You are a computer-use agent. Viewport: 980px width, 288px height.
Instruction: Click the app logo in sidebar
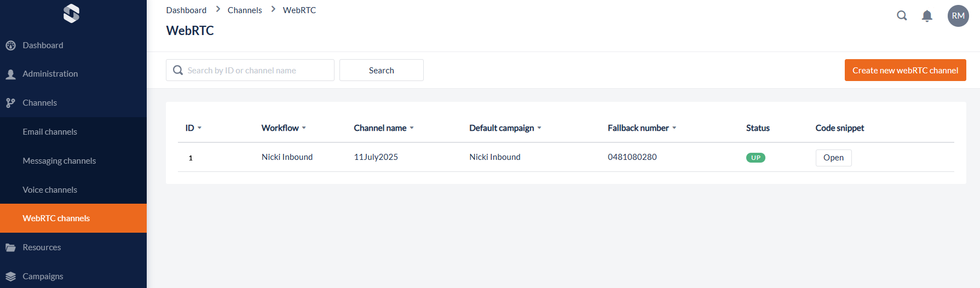71,13
